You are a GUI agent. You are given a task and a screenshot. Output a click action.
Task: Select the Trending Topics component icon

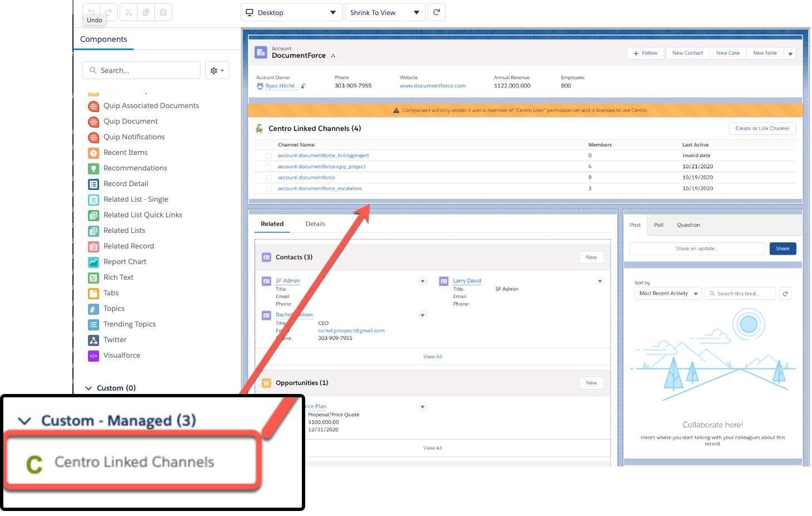coord(94,324)
